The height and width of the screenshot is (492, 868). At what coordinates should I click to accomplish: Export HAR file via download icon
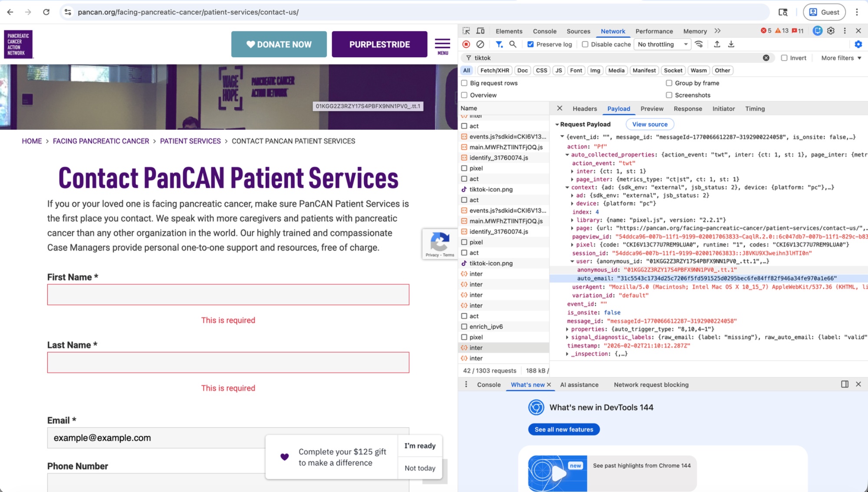click(x=731, y=44)
